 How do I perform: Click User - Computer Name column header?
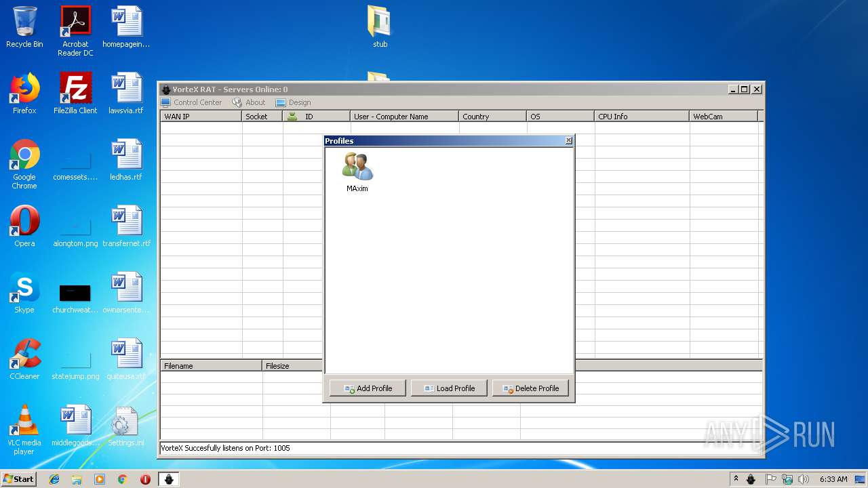coord(405,117)
